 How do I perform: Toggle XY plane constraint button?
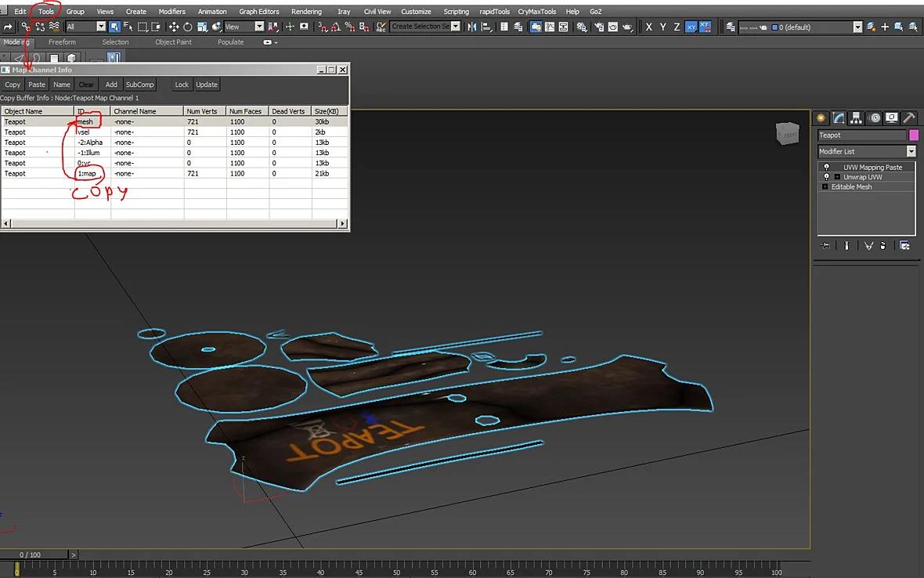pyautogui.click(x=691, y=27)
